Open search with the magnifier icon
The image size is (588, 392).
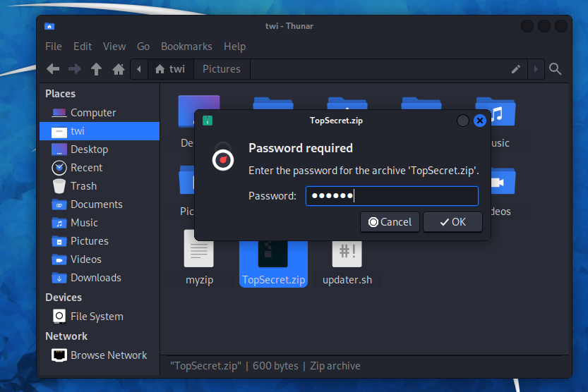tap(556, 69)
